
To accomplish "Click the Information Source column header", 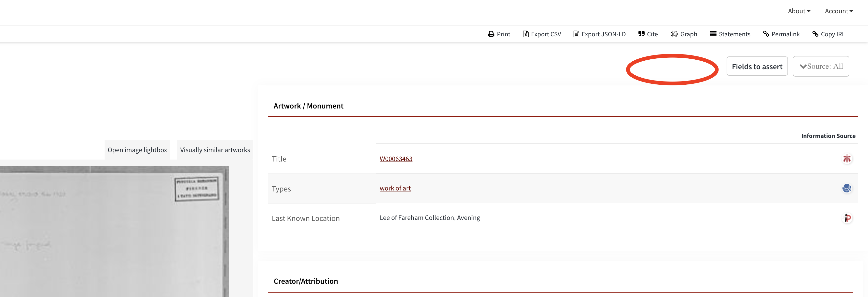I will (x=828, y=136).
